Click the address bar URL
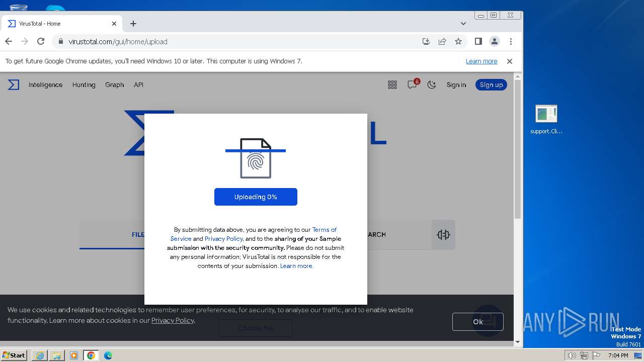The width and height of the screenshot is (644, 362). [118, 42]
